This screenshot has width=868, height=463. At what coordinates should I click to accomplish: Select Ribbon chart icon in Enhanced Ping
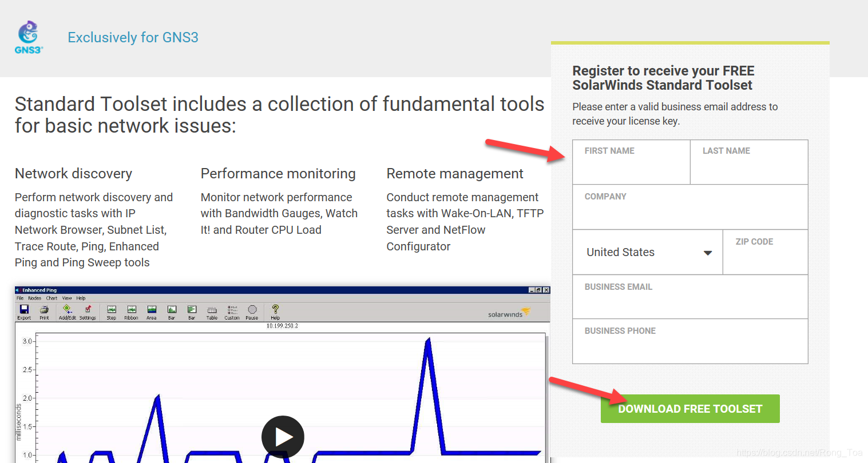pos(132,312)
